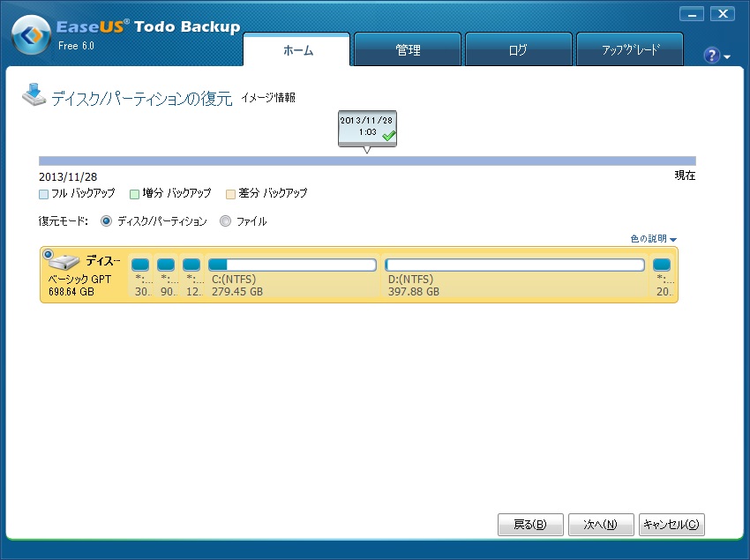Click the 次へ(N) next button

601,525
